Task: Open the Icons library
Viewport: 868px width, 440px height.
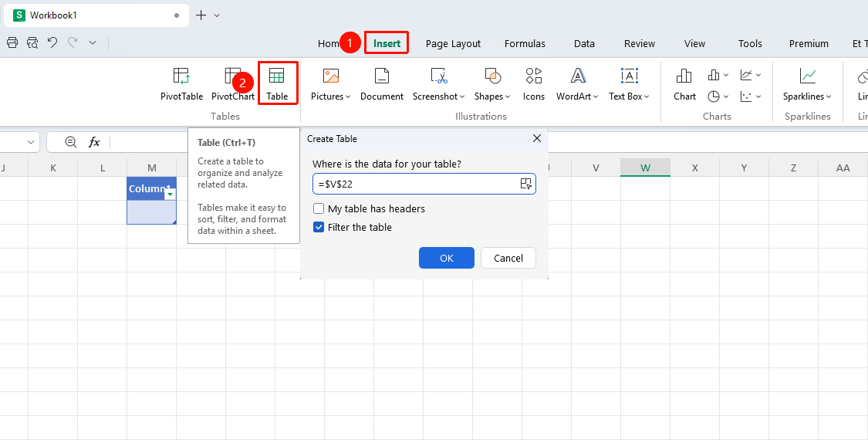Action: 534,83
